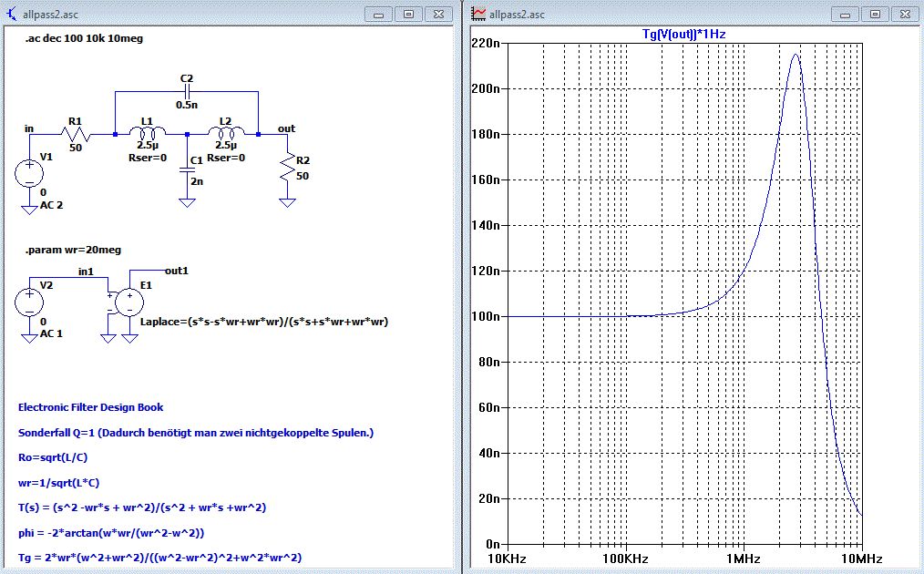Screen dimensions: 924x574
Task: Minimize the schematic allpass2.asc window
Action: tap(378, 14)
